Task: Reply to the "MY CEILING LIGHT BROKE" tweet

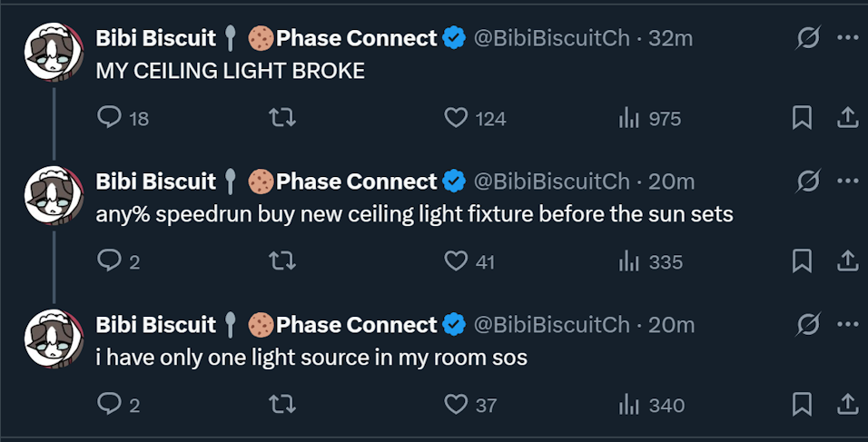Action: pos(110,118)
